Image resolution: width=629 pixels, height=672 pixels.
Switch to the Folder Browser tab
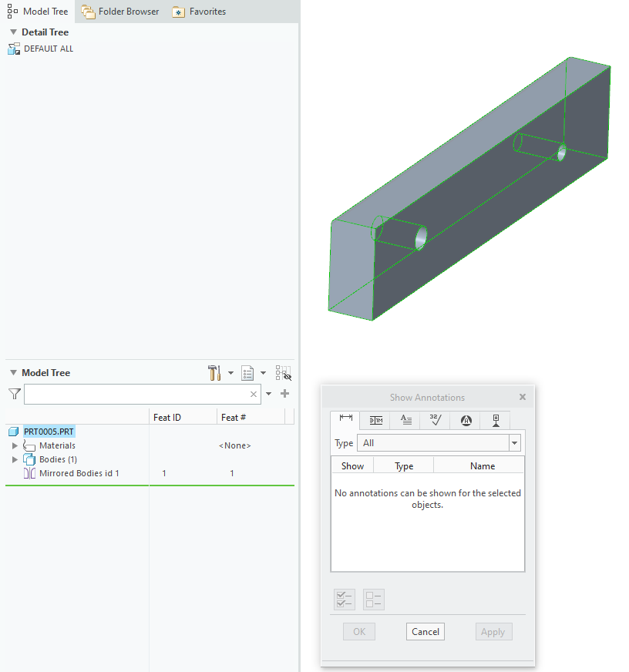point(119,11)
